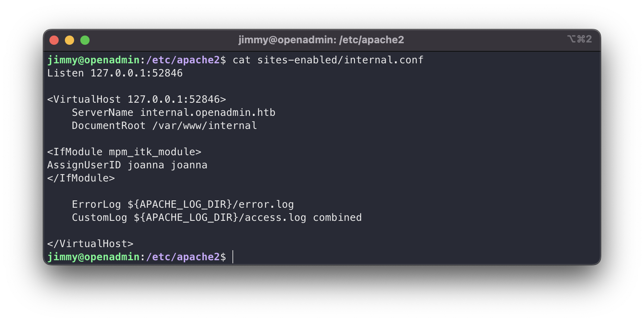
Task: Click the cat sites-enabled/internal.conf command text
Action: 328,60
